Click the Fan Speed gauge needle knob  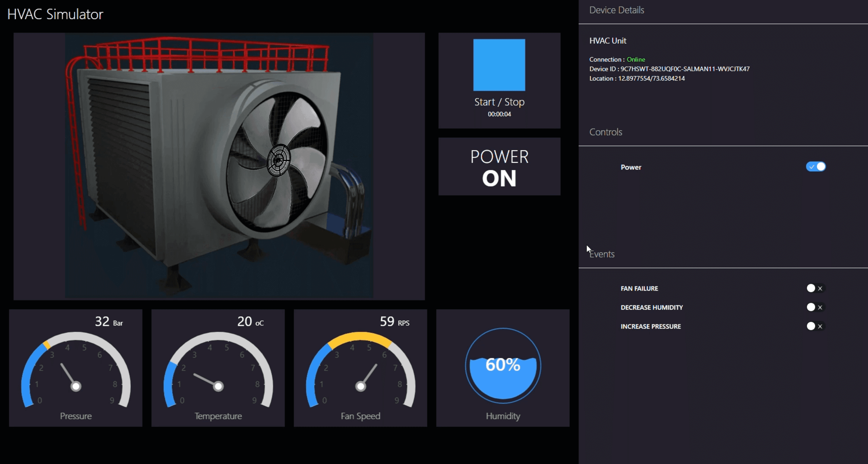(360, 386)
